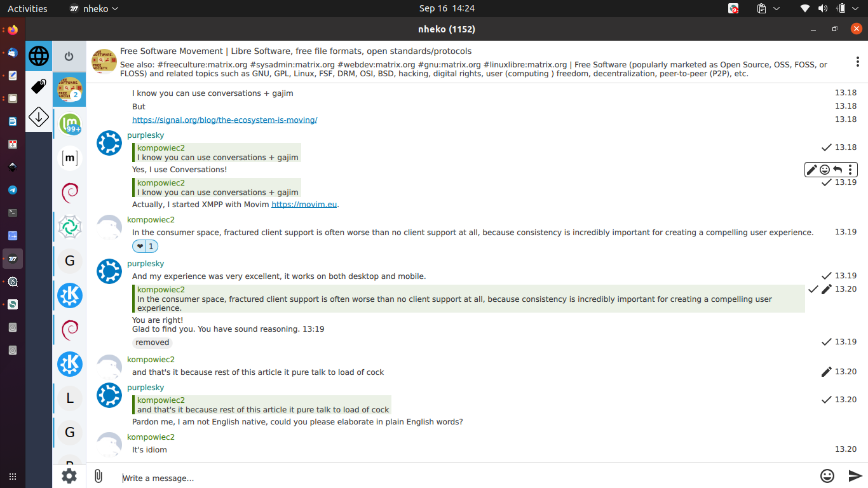The height and width of the screenshot is (488, 868).
Task: Show Applications grid at dock bottom
Action: [x=13, y=476]
